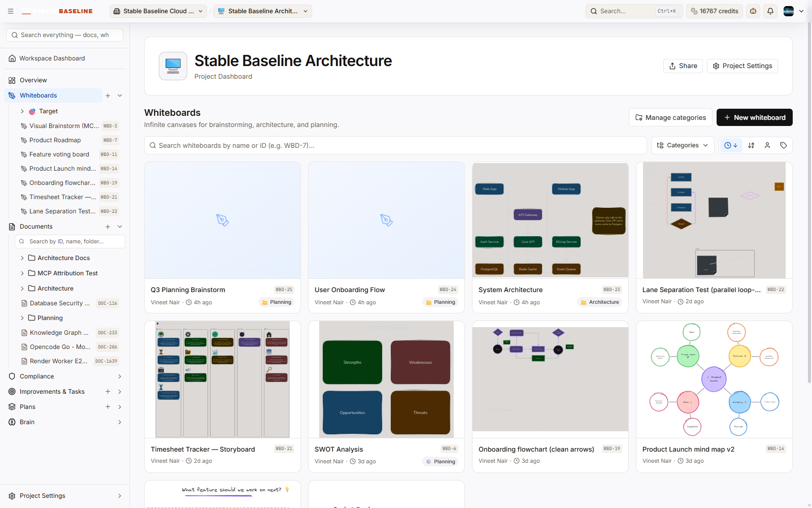
Task: Open the hamburger menu icon
Action: point(11,11)
